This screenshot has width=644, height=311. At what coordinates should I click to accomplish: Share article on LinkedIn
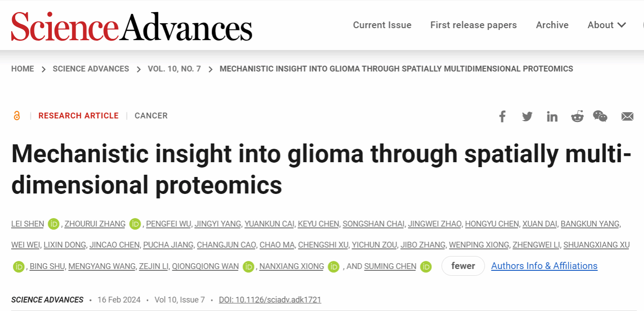click(552, 117)
